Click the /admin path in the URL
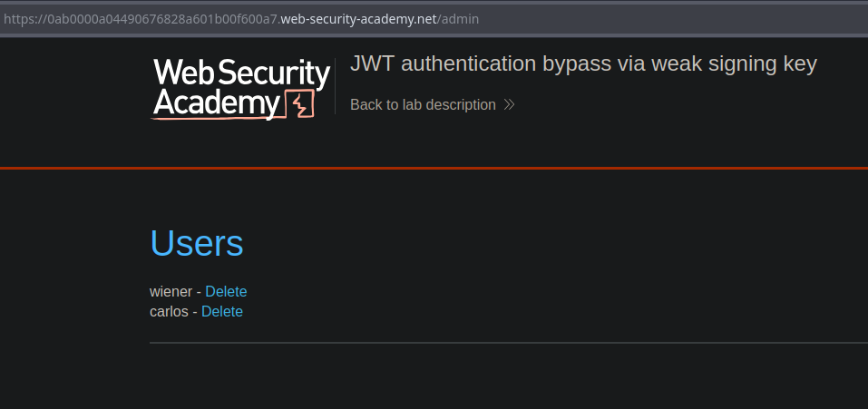 point(459,19)
